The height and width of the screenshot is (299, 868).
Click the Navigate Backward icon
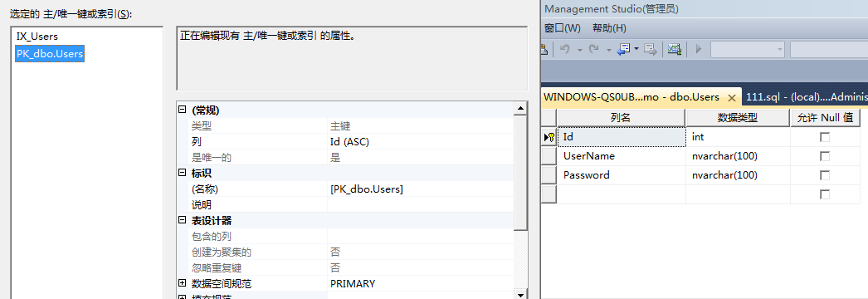[624, 49]
